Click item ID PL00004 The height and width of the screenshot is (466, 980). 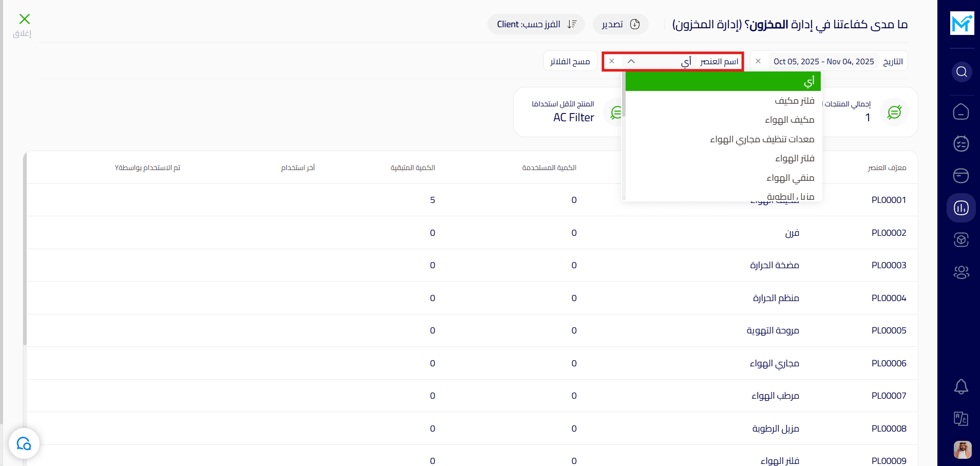[889, 298]
